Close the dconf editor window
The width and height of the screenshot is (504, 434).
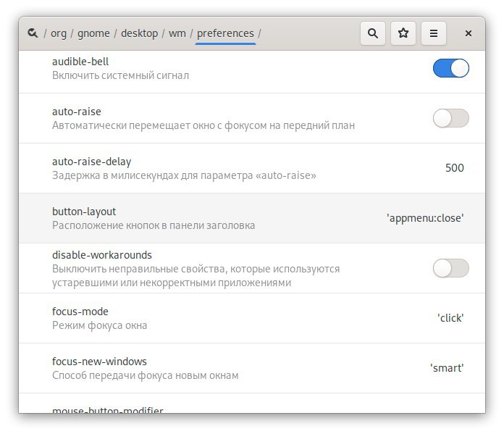(469, 33)
